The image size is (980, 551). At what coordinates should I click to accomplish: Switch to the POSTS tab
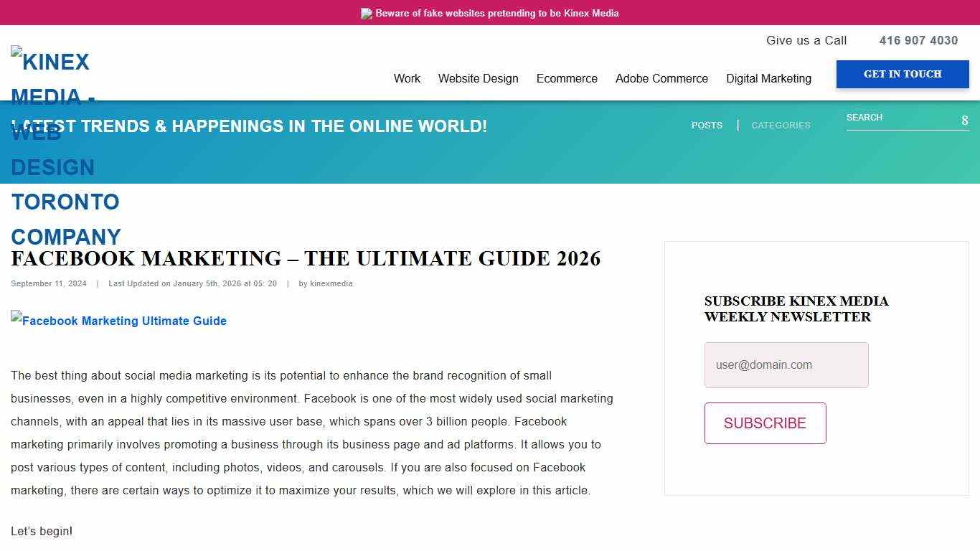[x=707, y=125]
